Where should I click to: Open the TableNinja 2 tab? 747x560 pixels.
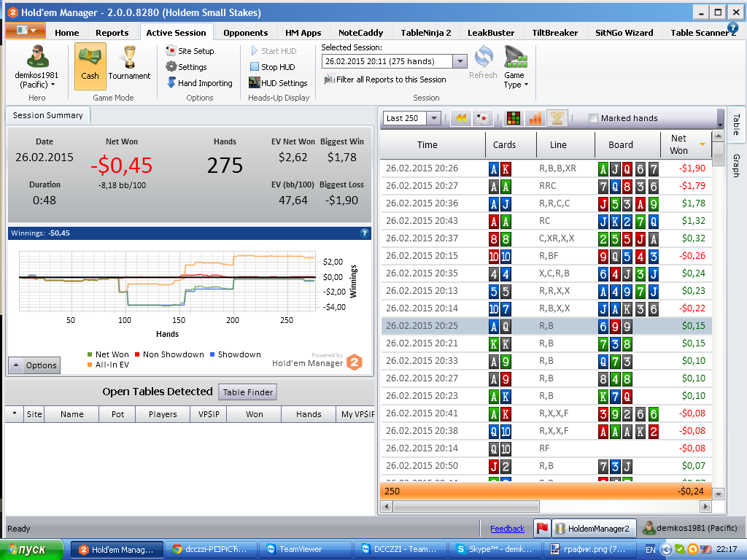(426, 33)
